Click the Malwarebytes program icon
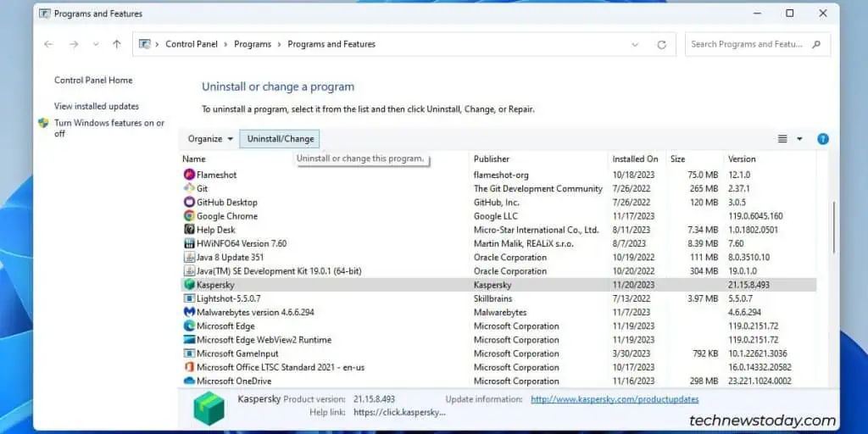 189,312
